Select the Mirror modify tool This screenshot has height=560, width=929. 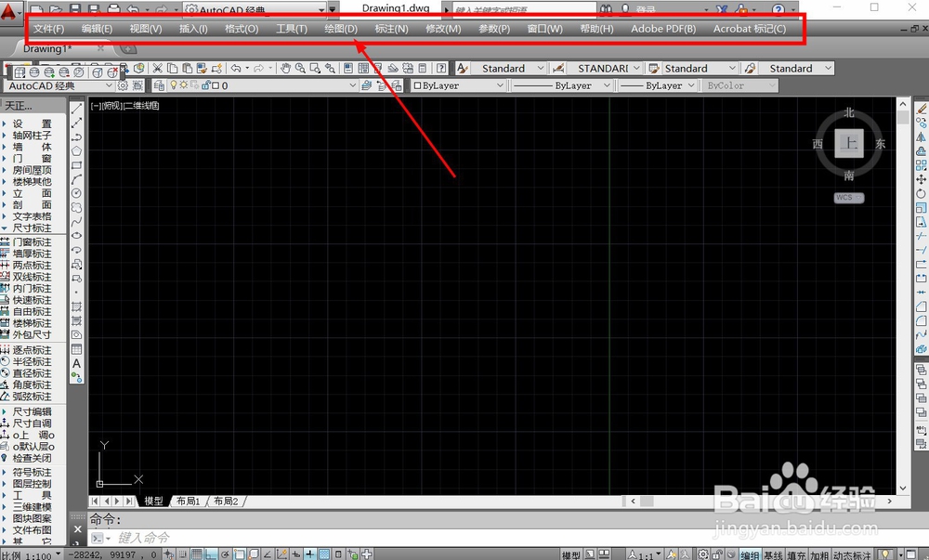(x=922, y=137)
